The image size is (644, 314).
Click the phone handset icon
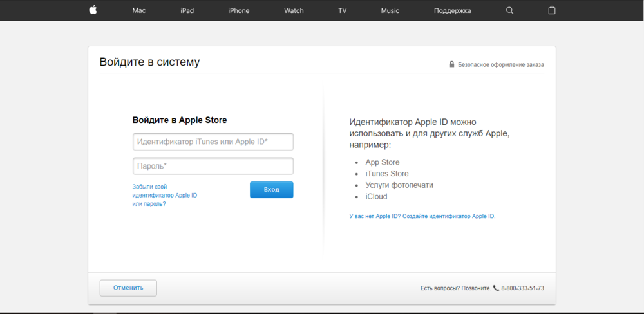point(496,288)
